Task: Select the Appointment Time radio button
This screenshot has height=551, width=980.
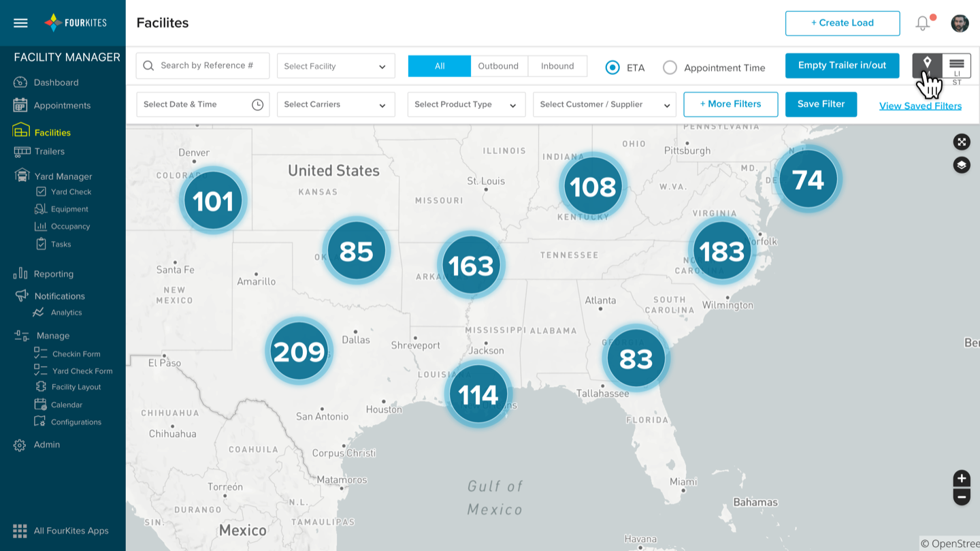Action: pos(670,67)
